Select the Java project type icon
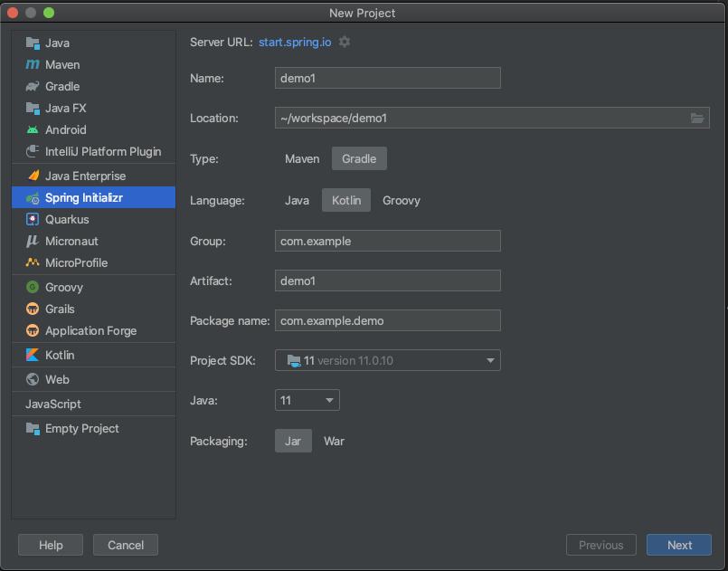This screenshot has width=728, height=571. (33, 43)
